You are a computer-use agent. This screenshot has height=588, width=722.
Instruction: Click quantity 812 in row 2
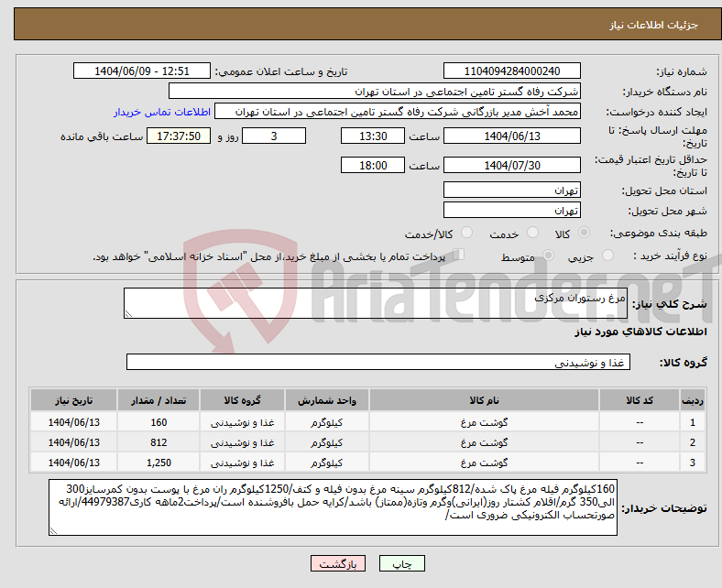[x=159, y=442]
